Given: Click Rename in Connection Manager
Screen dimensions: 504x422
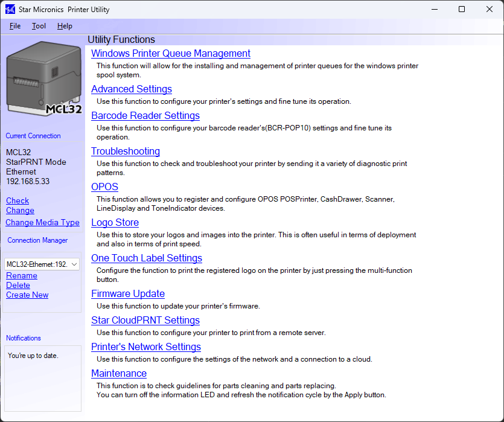Looking at the screenshot, I should point(22,276).
